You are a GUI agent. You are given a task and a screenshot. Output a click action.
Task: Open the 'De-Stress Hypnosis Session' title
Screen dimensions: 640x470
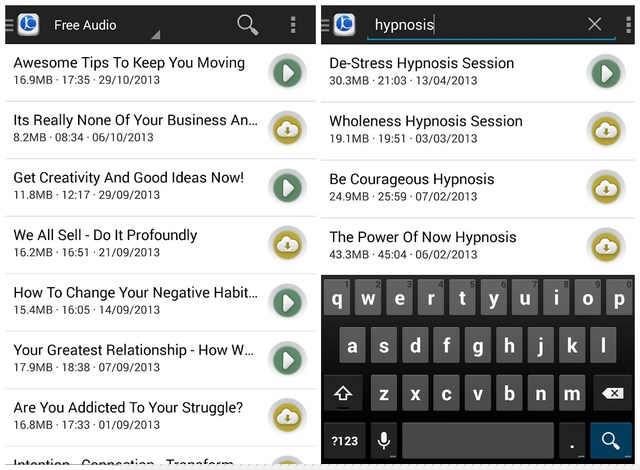[x=422, y=63]
